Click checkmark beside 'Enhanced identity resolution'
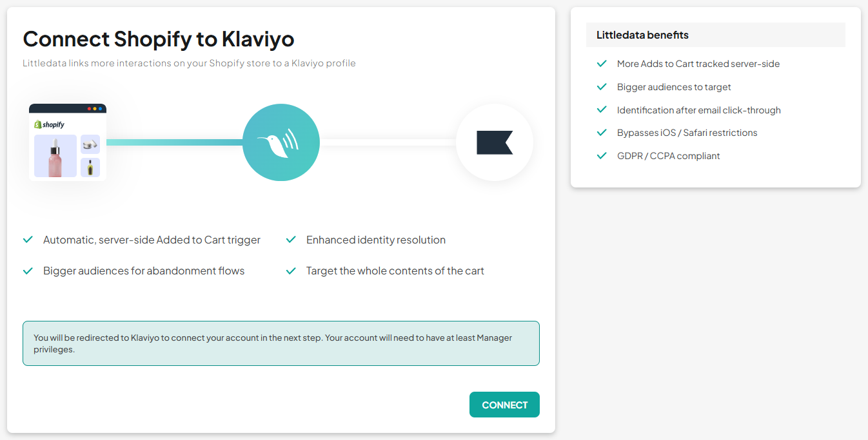Screen dimensions: 868x440 coord(291,240)
